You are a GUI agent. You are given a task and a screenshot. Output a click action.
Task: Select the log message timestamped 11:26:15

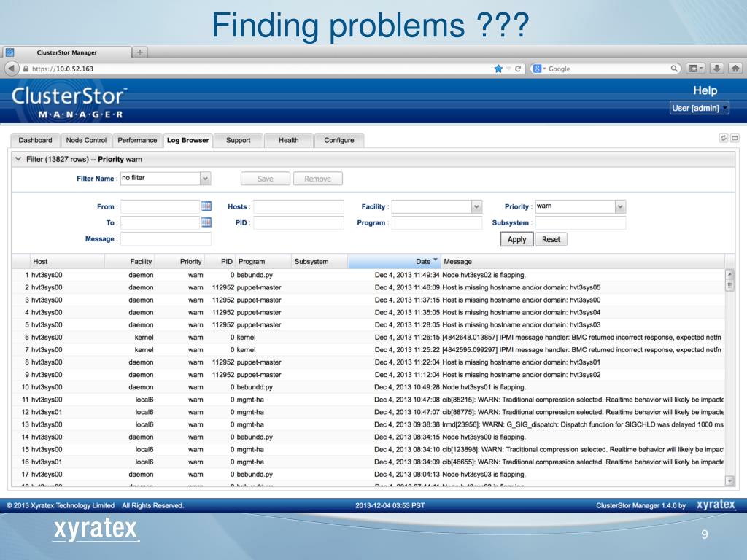tap(581, 337)
